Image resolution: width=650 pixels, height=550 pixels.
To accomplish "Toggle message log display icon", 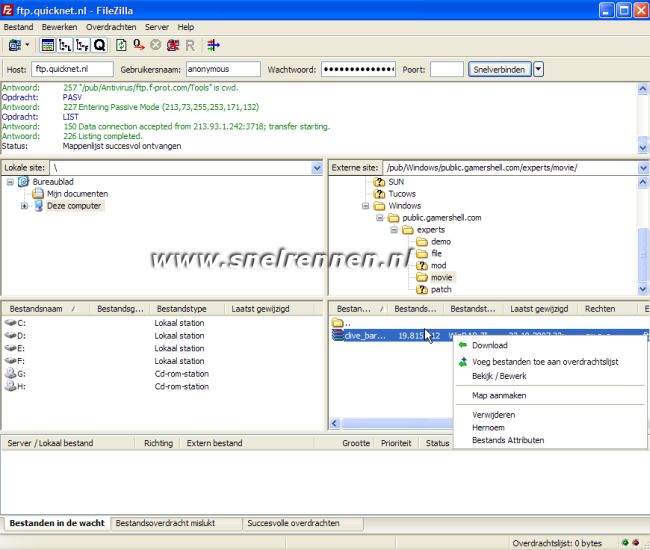I will [47, 45].
